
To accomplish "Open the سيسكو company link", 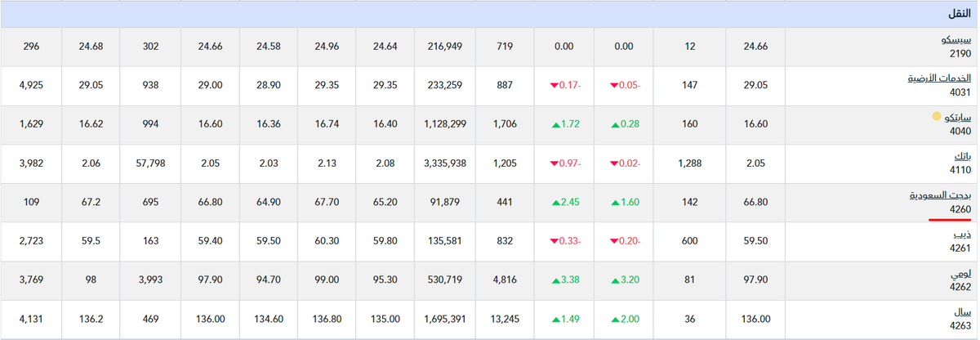I will point(956,39).
